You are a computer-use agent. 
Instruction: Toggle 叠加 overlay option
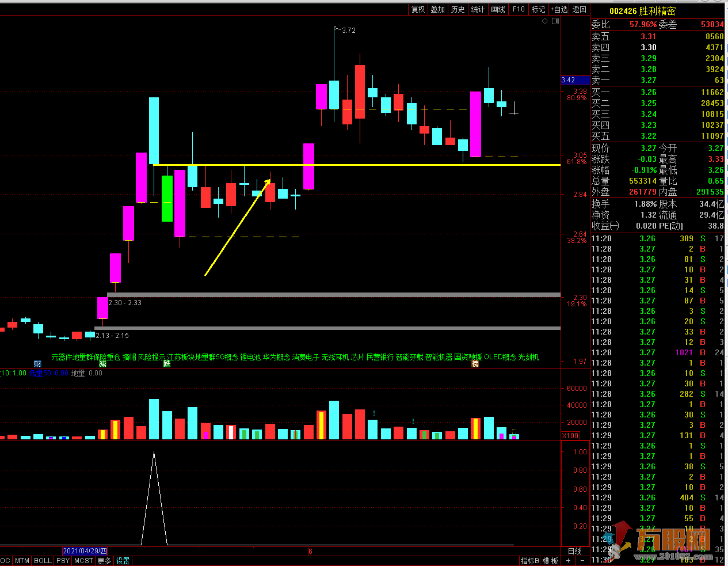coord(438,9)
